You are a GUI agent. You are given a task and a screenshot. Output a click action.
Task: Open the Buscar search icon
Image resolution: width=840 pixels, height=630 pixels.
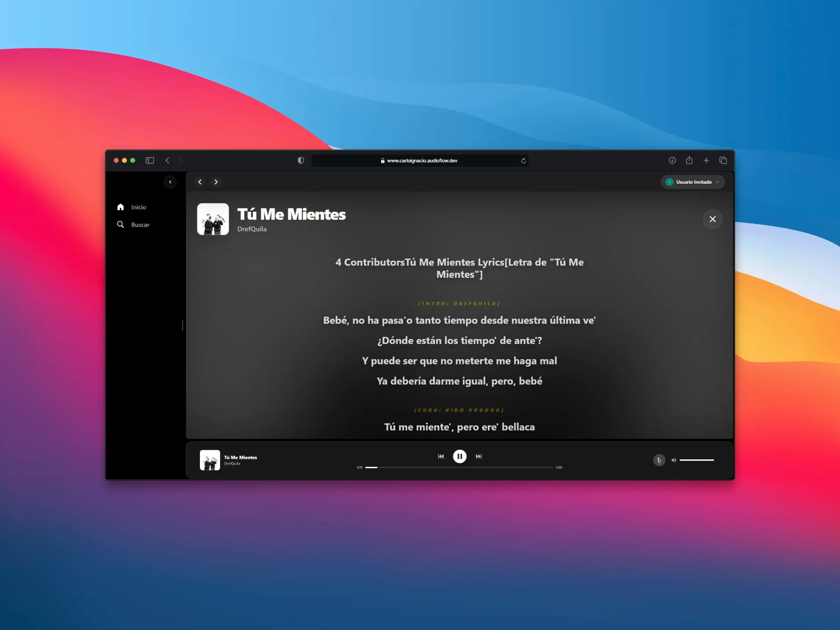click(x=120, y=224)
